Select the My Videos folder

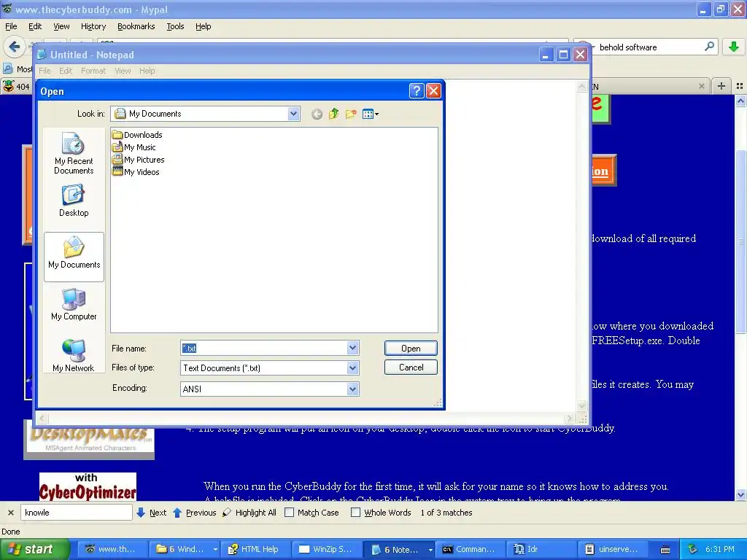(136, 172)
